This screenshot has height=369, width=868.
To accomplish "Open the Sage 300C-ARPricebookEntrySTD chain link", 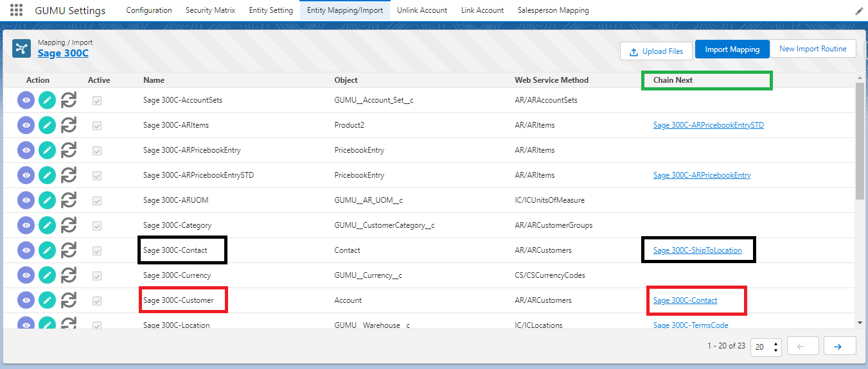I will 708,125.
